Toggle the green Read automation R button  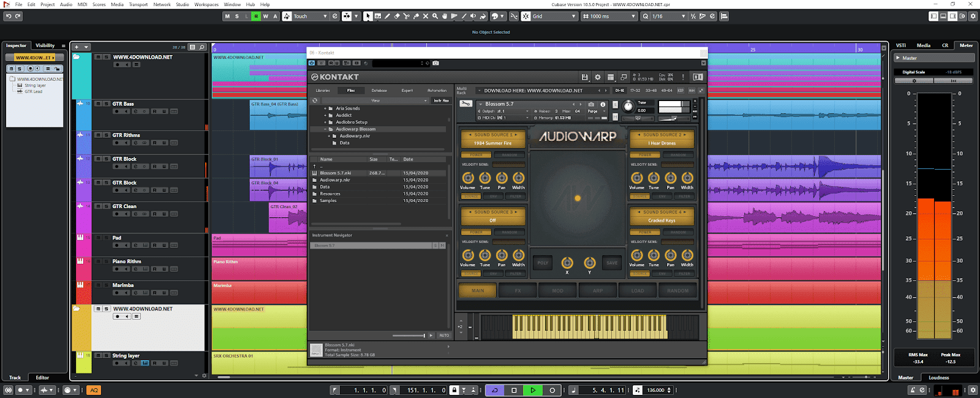[x=256, y=17]
